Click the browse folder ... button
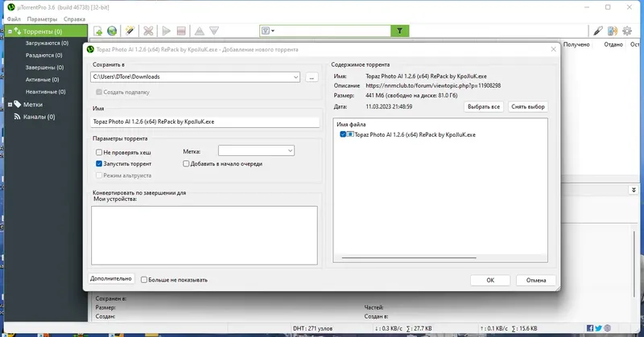The image size is (644, 337). (312, 77)
